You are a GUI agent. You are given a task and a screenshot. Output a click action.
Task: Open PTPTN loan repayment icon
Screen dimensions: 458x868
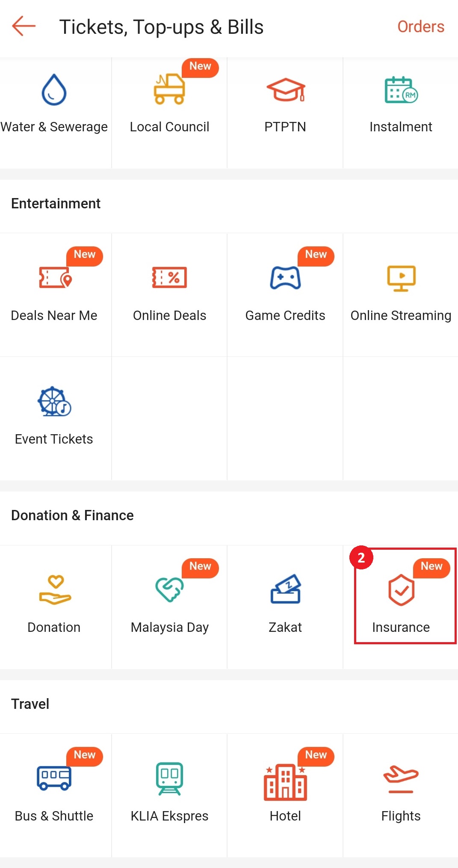pos(285,90)
